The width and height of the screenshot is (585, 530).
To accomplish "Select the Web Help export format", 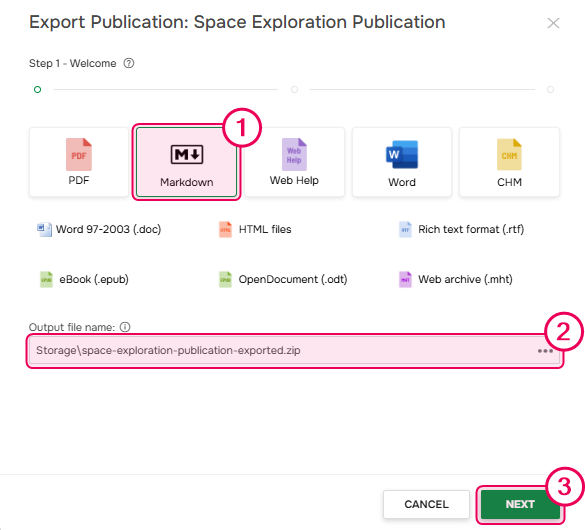I will [294, 162].
